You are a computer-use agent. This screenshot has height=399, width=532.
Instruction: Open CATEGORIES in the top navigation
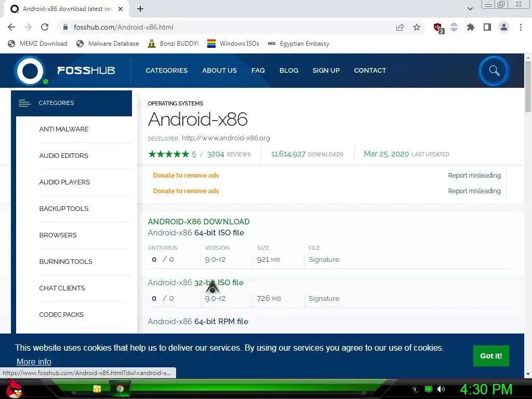click(x=167, y=71)
